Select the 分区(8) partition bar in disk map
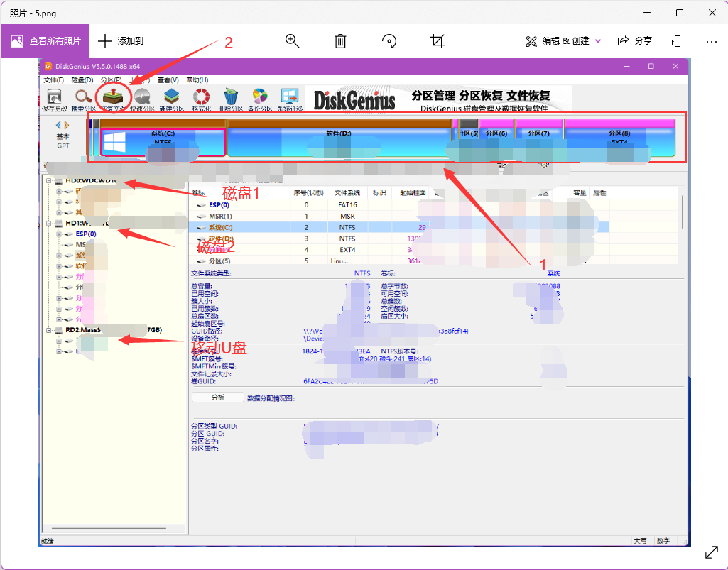Screen dimensions: 728x570 point(619,138)
